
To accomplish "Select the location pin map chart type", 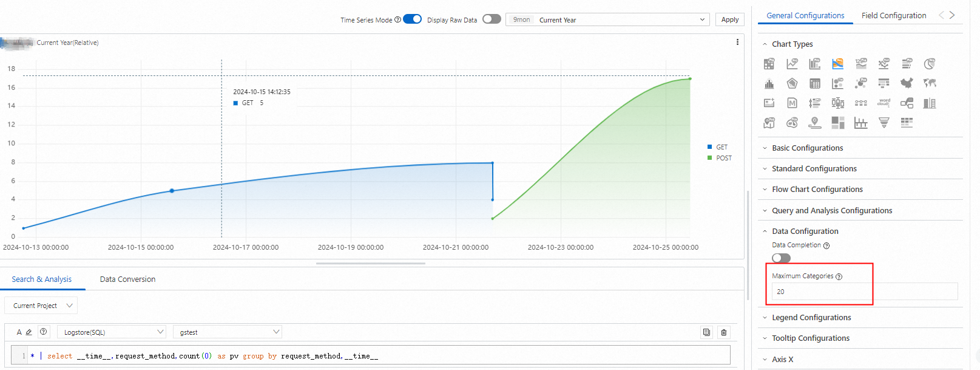I will (815, 123).
